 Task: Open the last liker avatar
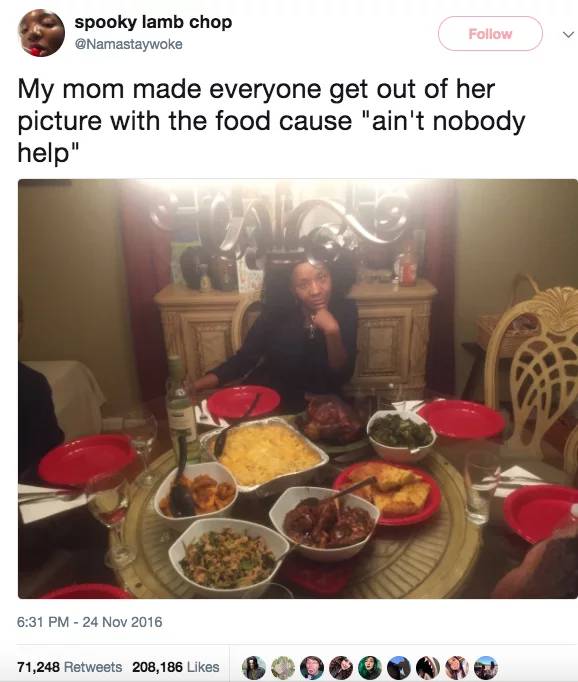[486, 668]
